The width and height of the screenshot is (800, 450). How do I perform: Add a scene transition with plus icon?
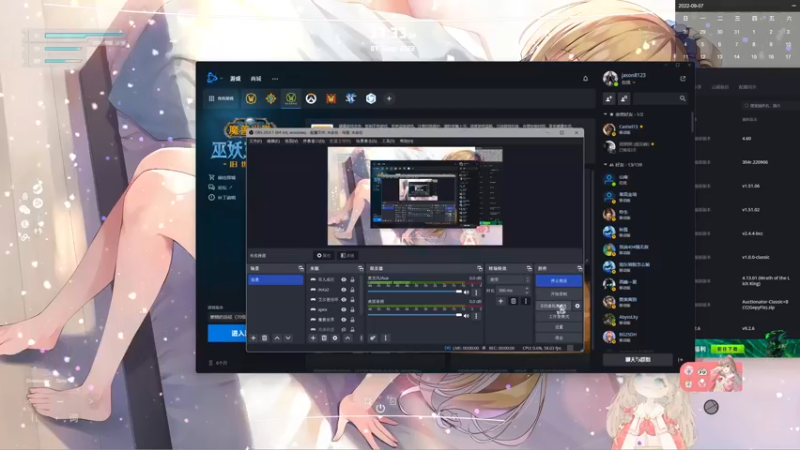pos(501,301)
